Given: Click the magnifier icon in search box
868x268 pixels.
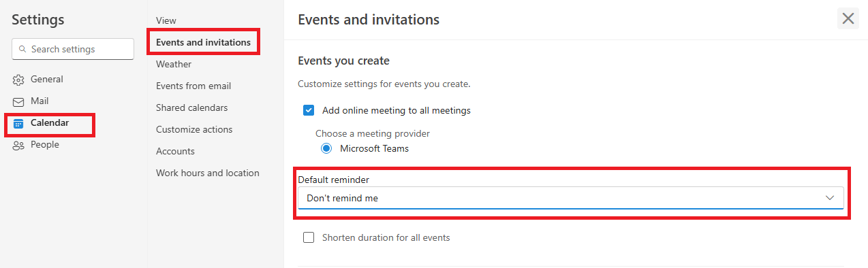Looking at the screenshot, I should 22,50.
